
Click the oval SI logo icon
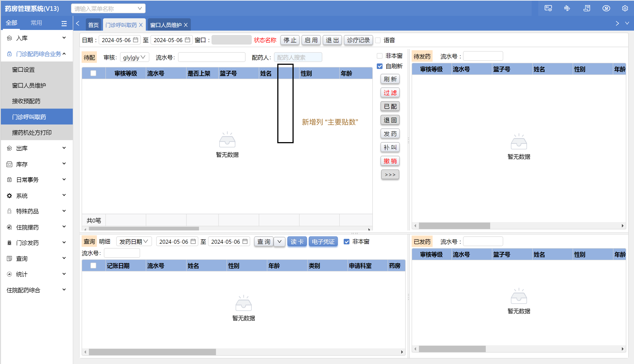coord(606,8)
